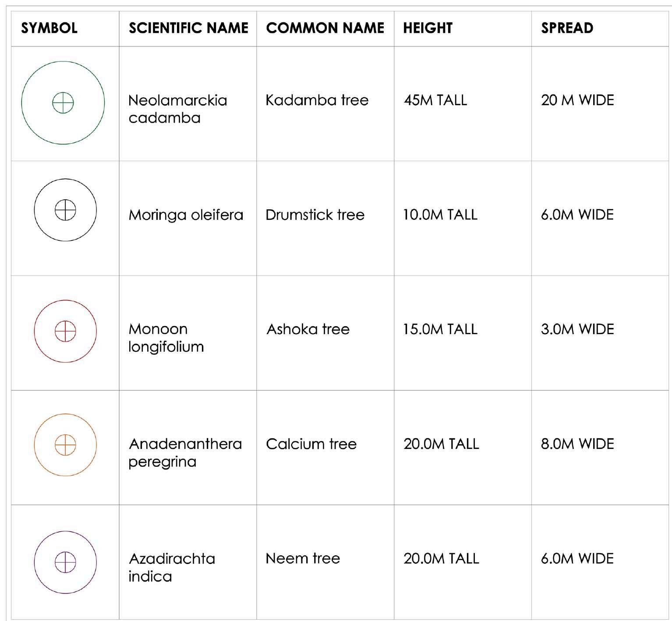Select the 15.0M TALL height value

440,329
